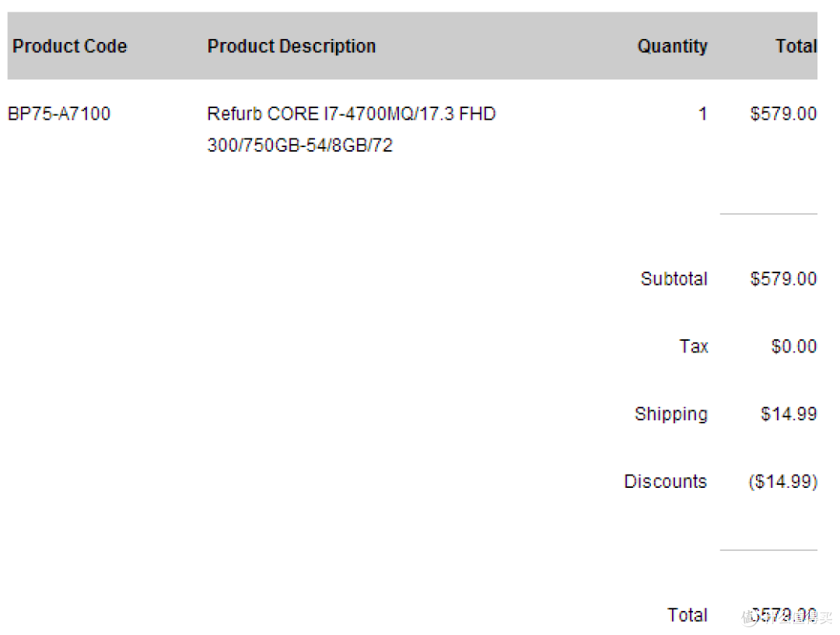840x635 pixels.
Task: Click the Product Description column header
Action: point(292,46)
